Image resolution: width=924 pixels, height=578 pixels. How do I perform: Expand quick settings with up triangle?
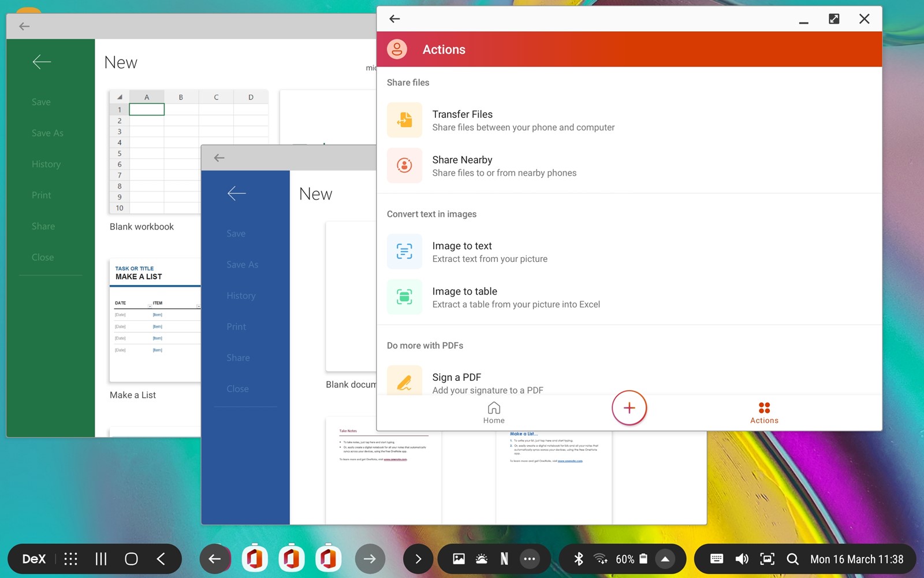665,559
